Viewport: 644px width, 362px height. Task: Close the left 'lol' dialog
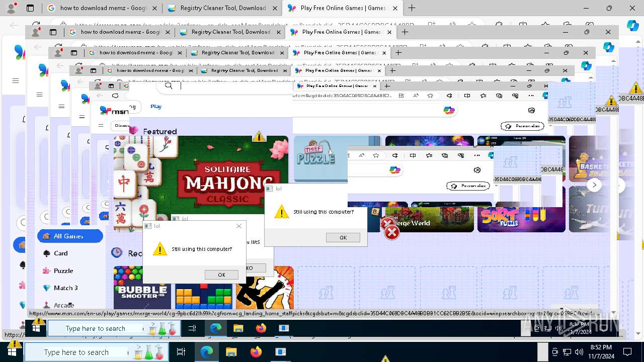239,226
